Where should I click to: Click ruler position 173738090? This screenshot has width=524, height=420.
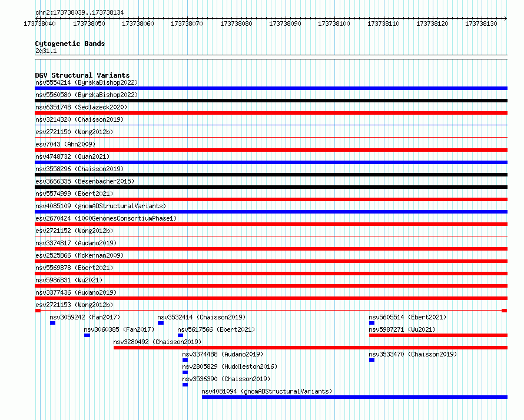pyautogui.click(x=285, y=24)
